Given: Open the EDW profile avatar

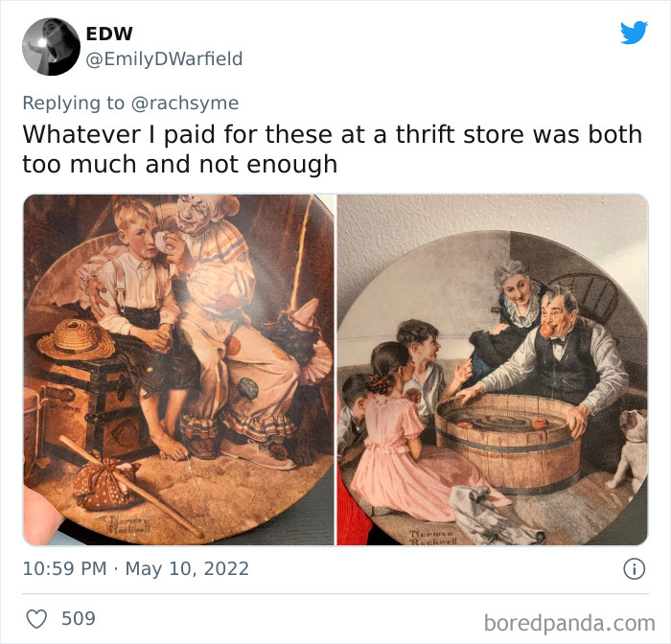Looking at the screenshot, I should [x=51, y=46].
